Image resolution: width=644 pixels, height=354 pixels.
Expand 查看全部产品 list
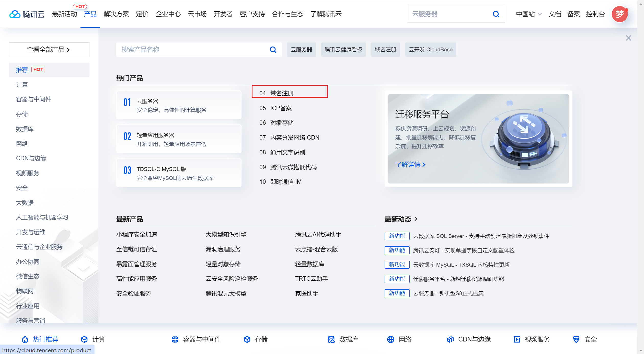pyautogui.click(x=49, y=50)
